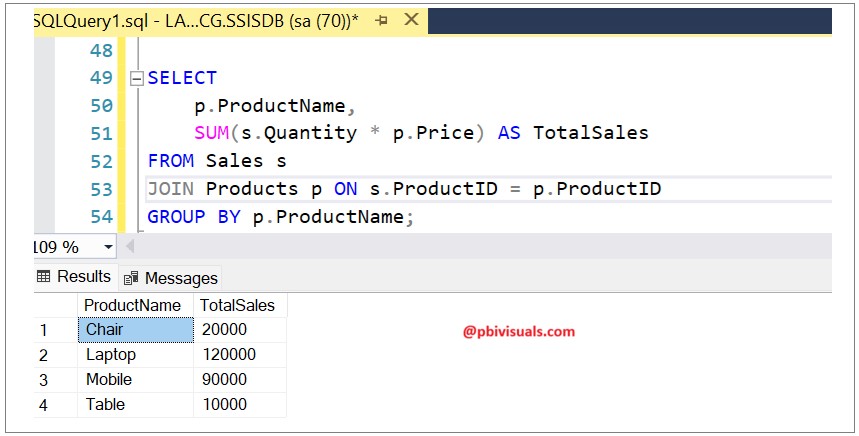Click line number 48 in the gutter

pyautogui.click(x=101, y=50)
